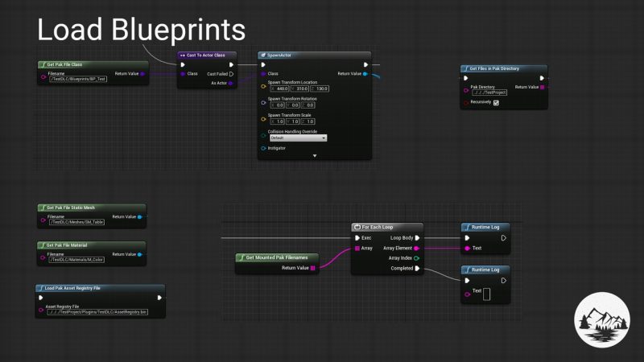Click the As Actor output pin
Image resolution: width=644 pixels, height=362 pixels.
(x=230, y=84)
